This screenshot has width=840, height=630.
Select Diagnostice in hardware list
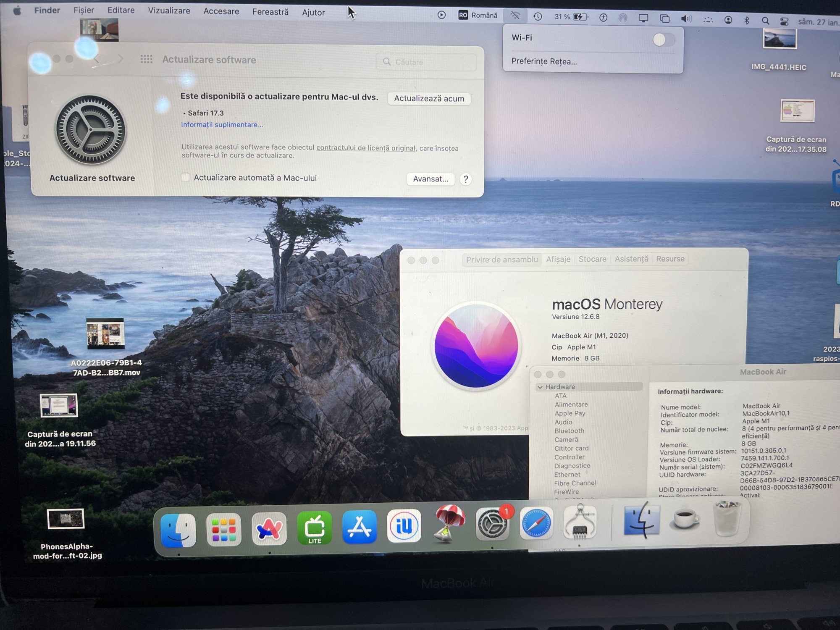(572, 466)
